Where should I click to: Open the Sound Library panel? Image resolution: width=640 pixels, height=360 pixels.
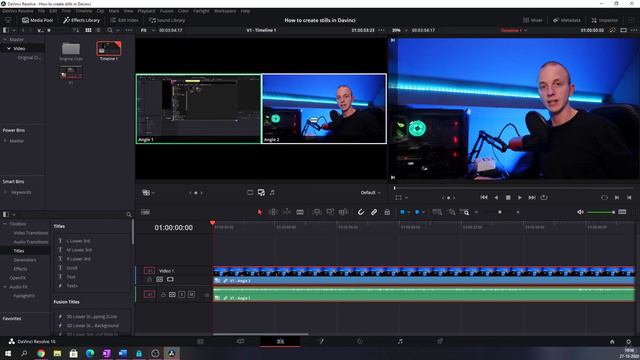(167, 20)
